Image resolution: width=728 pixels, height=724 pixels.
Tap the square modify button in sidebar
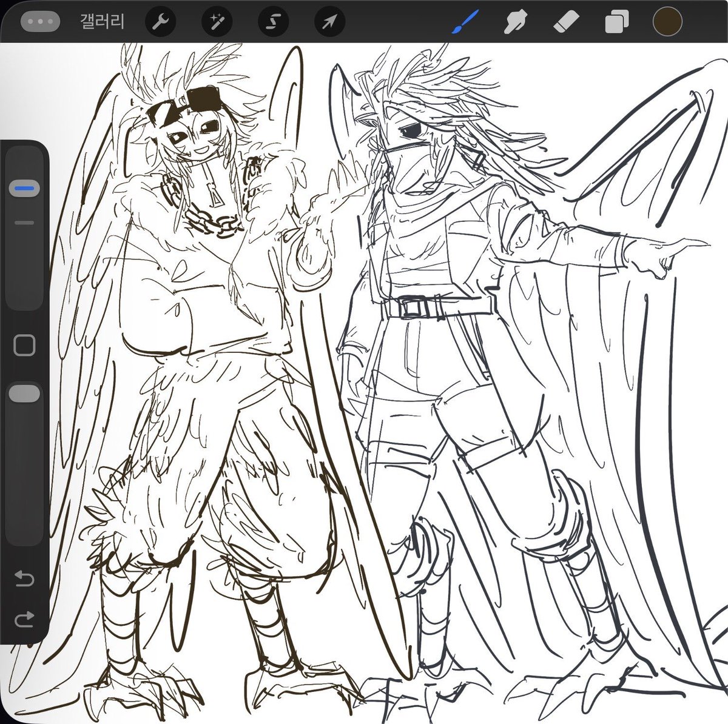tap(24, 345)
